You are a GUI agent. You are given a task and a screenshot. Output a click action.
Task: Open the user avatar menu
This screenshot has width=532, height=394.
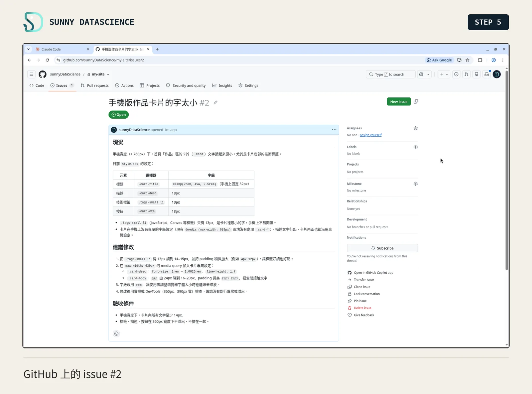click(497, 74)
